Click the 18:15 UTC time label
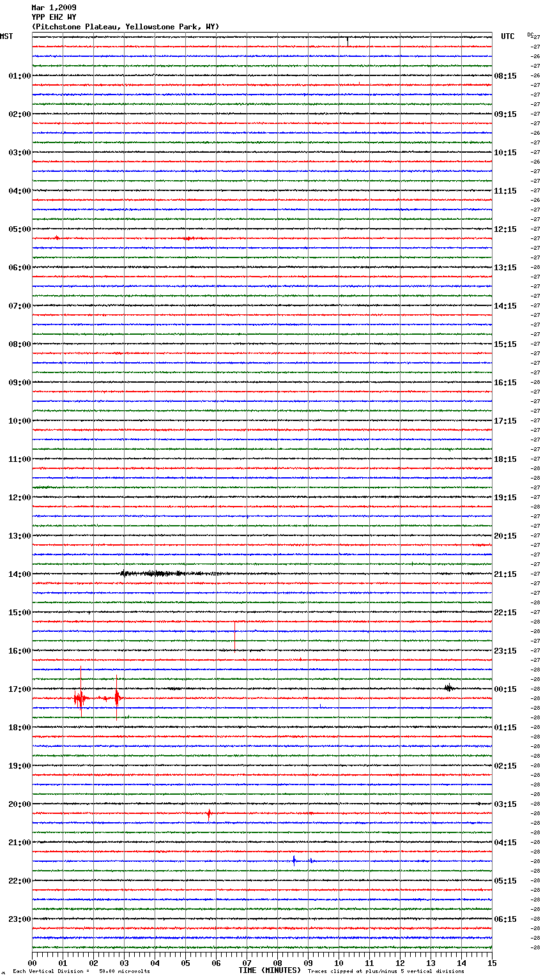 click(505, 459)
